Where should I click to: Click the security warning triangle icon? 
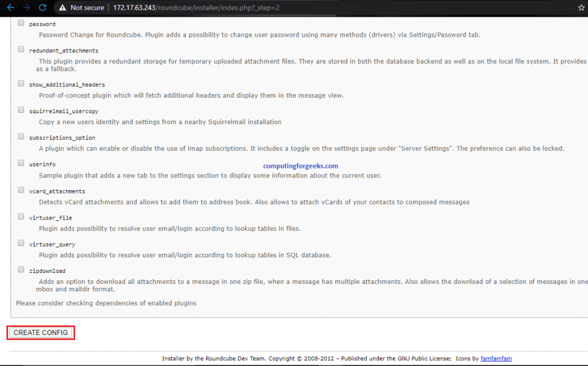[62, 8]
